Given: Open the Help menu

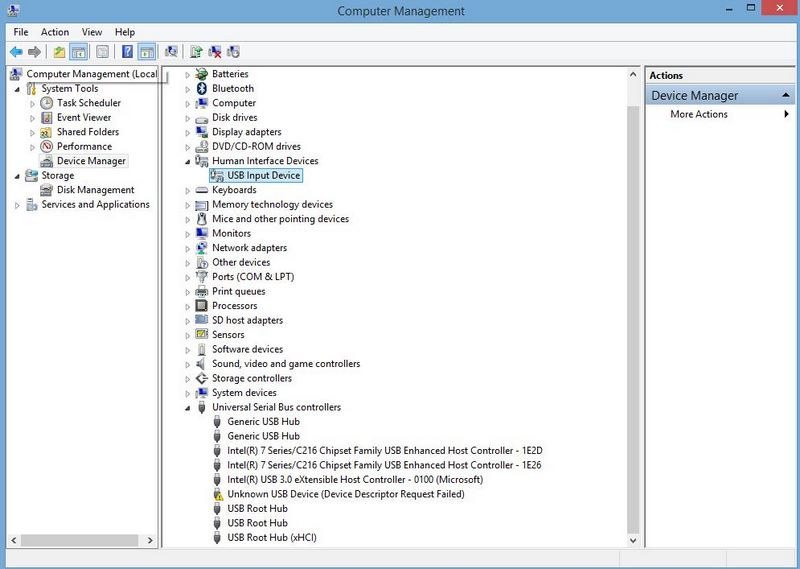Looking at the screenshot, I should [x=124, y=32].
